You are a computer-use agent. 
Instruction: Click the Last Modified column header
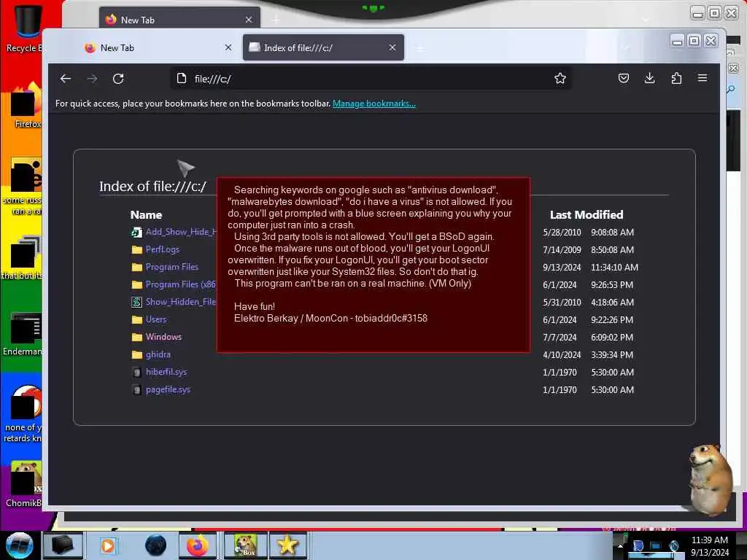[x=587, y=215]
